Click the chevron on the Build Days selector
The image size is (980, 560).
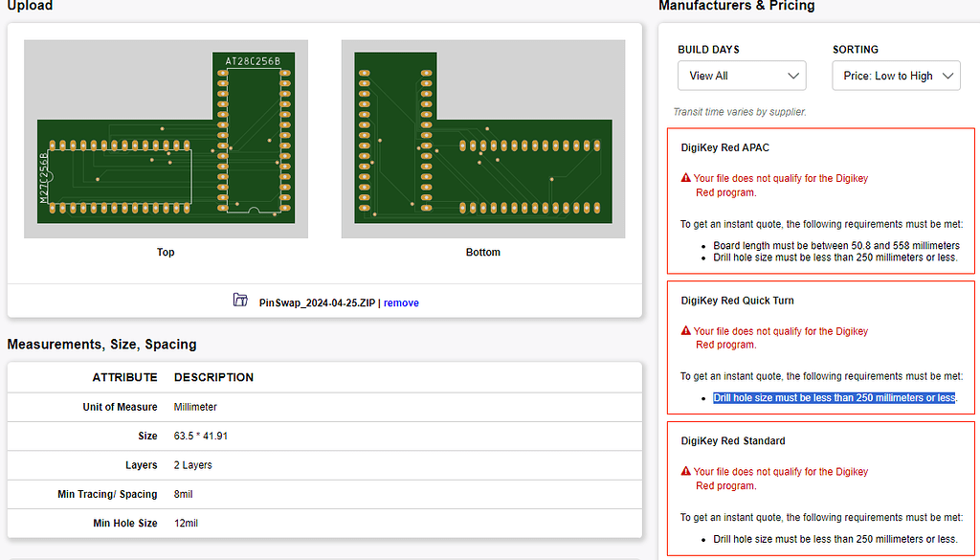point(793,75)
